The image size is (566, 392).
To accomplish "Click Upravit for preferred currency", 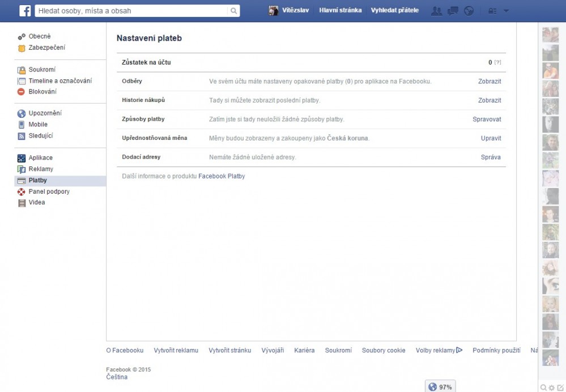I will tap(491, 138).
